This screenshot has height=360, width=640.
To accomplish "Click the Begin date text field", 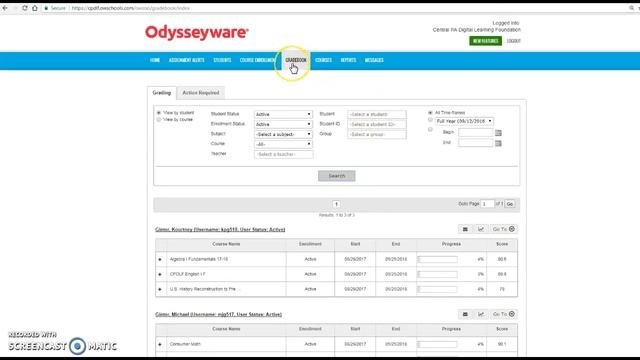I will 476,133.
